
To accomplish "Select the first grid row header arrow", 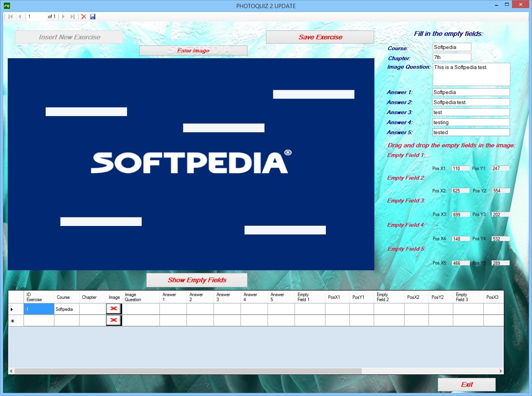I will [16, 309].
